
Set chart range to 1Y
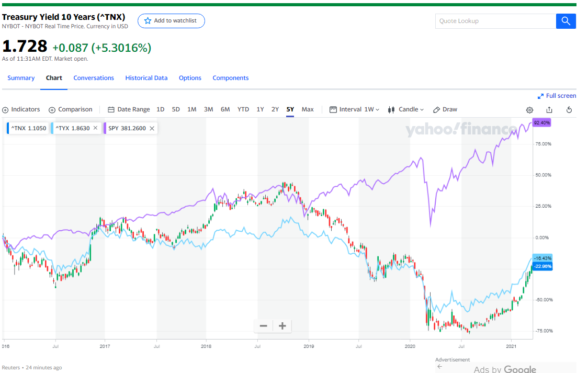click(260, 109)
